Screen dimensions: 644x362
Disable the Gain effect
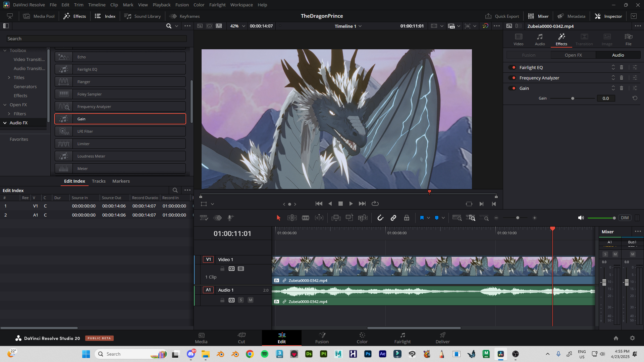512,88
